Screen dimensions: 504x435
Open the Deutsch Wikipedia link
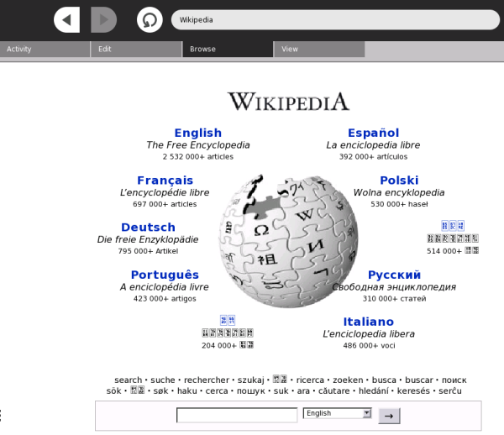pyautogui.click(x=148, y=227)
